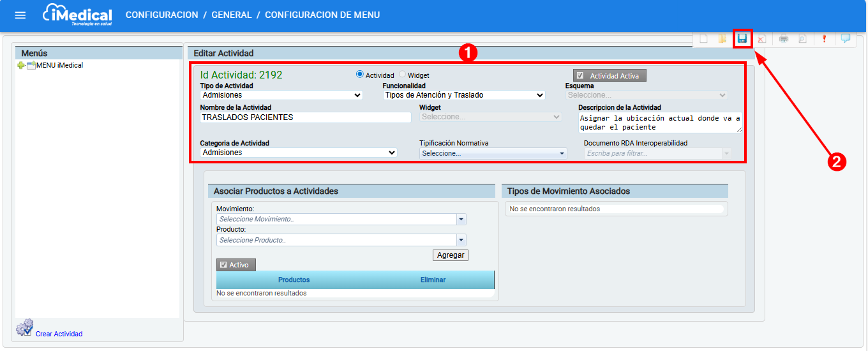The width and height of the screenshot is (868, 351).
Task: Click the new blank document toolbar icon
Action: coord(703,39)
